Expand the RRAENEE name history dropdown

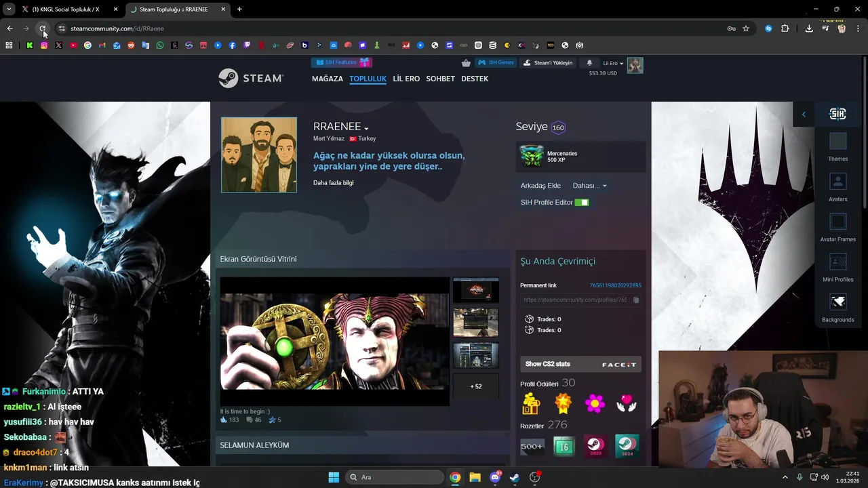click(366, 129)
